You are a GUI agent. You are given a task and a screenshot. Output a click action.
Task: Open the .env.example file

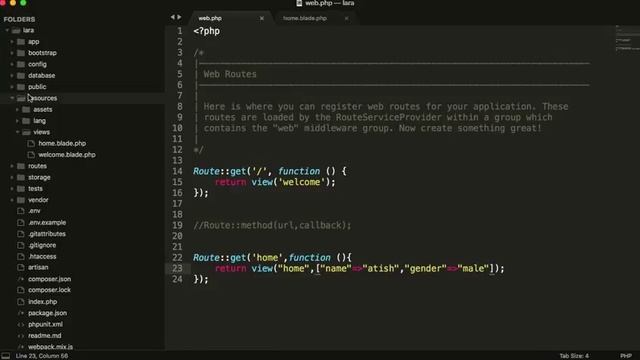(47, 223)
